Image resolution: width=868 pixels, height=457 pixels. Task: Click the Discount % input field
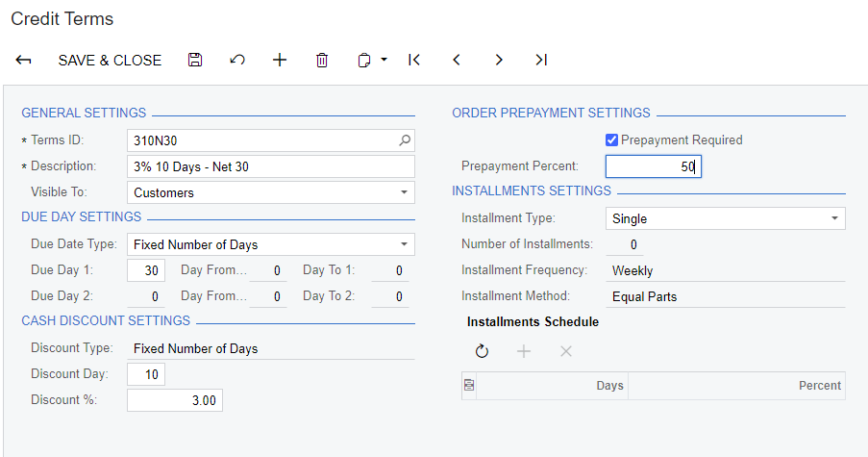[175, 399]
